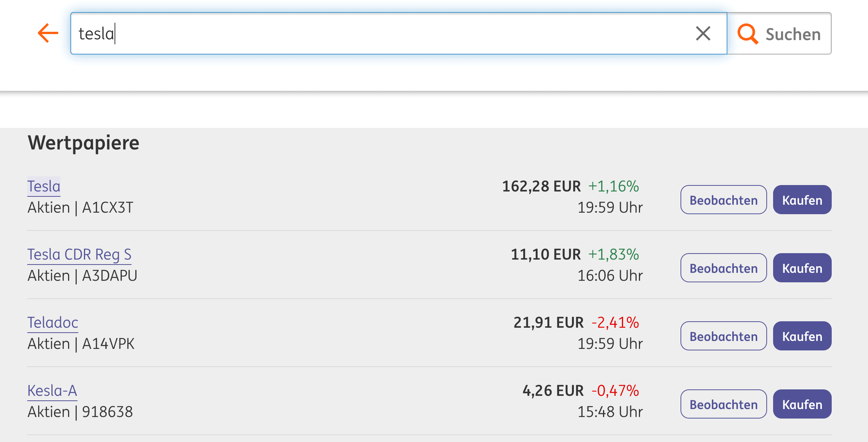
Task: Buy Tesla with the Kaufen button
Action: click(802, 200)
